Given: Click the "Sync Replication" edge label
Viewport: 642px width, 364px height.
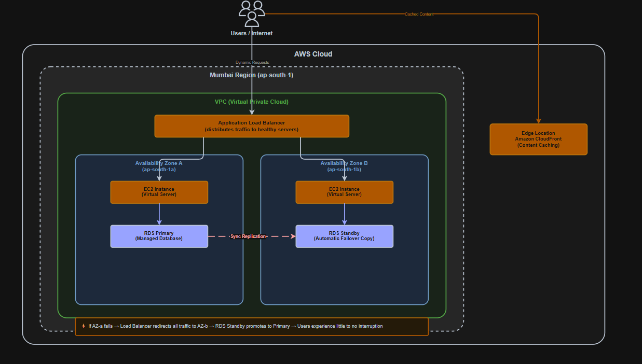Looking at the screenshot, I should click(x=248, y=236).
